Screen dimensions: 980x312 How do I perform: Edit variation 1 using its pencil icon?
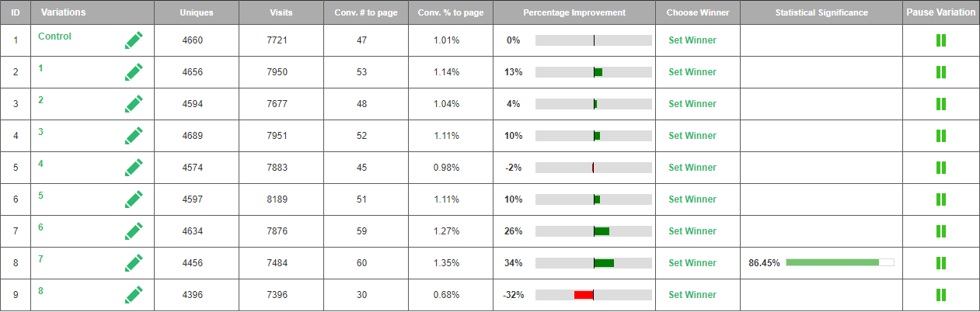point(134,72)
